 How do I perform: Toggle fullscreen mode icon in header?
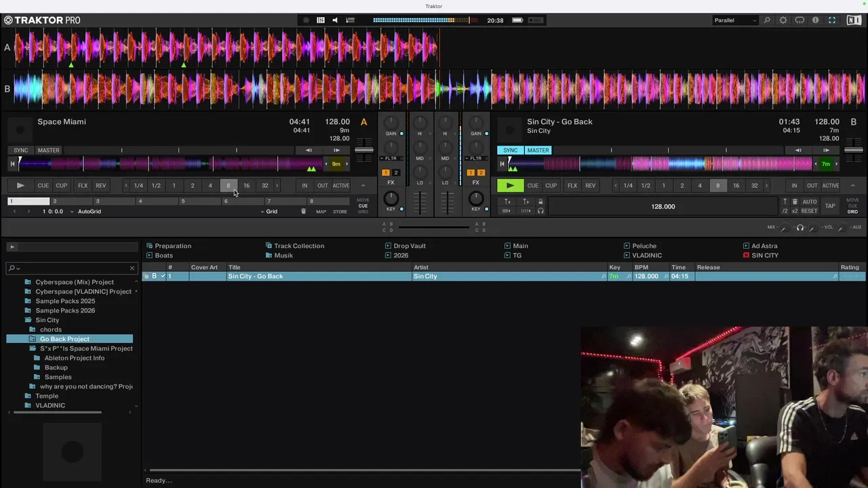[832, 20]
